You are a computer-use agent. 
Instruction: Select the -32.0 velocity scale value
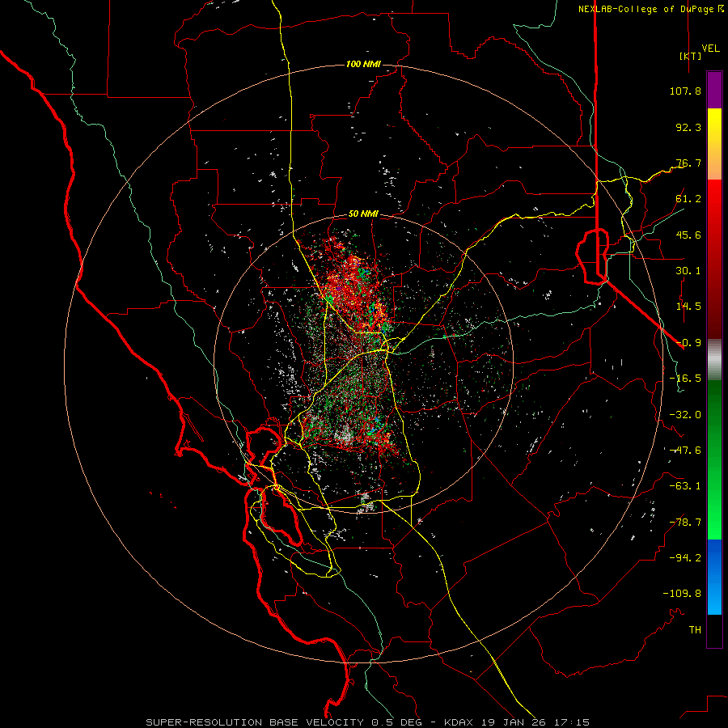pyautogui.click(x=685, y=415)
